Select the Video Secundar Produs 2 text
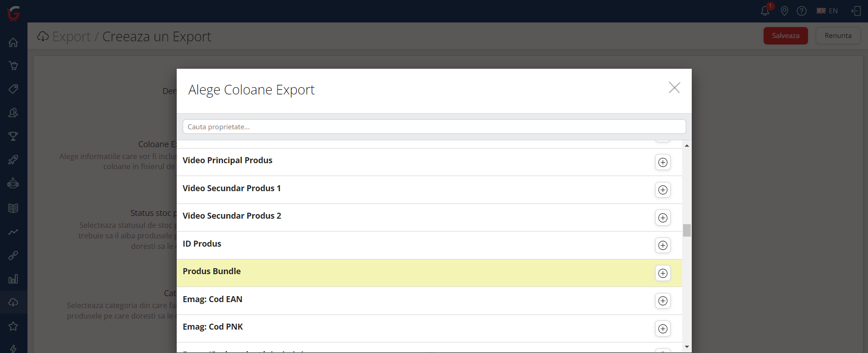This screenshot has width=868, height=353. 232,216
